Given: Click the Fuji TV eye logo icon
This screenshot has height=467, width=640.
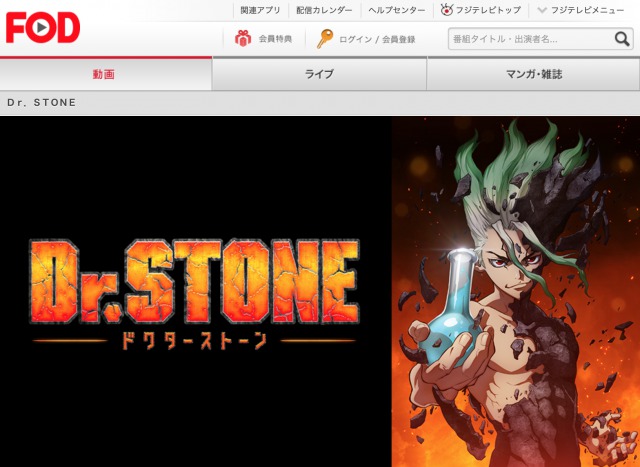Looking at the screenshot, I should pyautogui.click(x=447, y=10).
